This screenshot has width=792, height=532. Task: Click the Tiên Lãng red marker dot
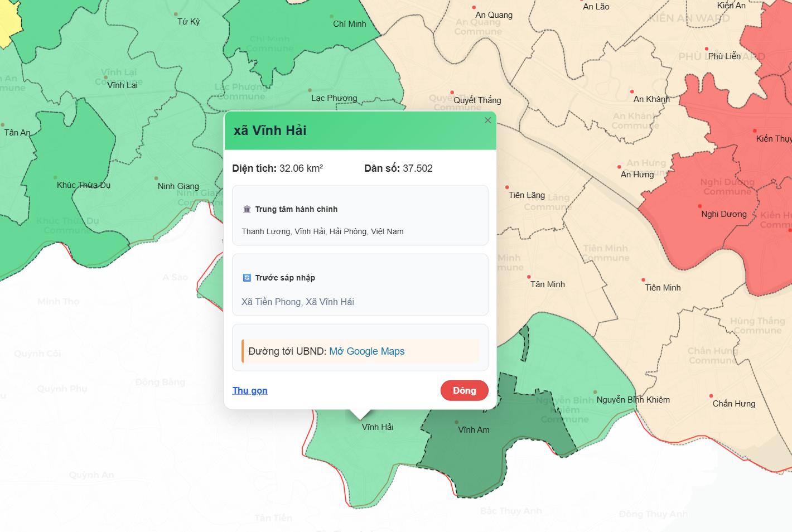coord(507,187)
